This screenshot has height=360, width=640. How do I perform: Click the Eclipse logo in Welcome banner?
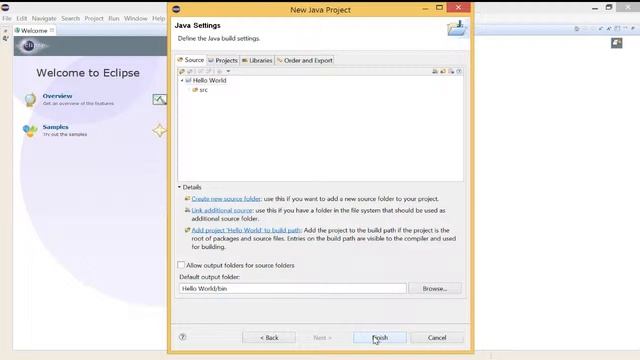point(29,46)
